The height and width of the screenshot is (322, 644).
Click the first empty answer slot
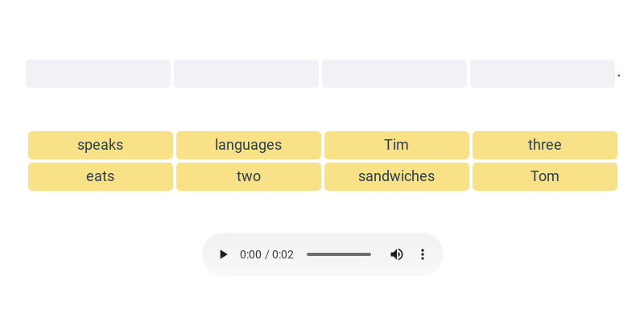point(98,73)
